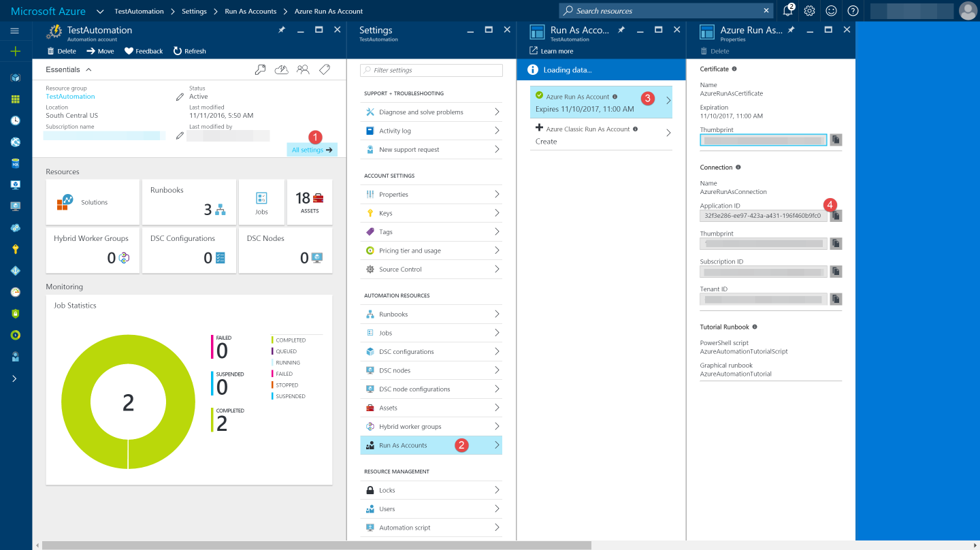The image size is (980, 550).
Task: Open Automation script setting
Action: point(433,528)
